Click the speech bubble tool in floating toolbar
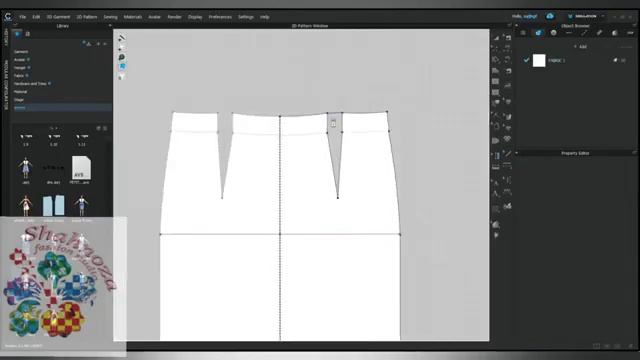The width and height of the screenshot is (640, 360). 122,58
